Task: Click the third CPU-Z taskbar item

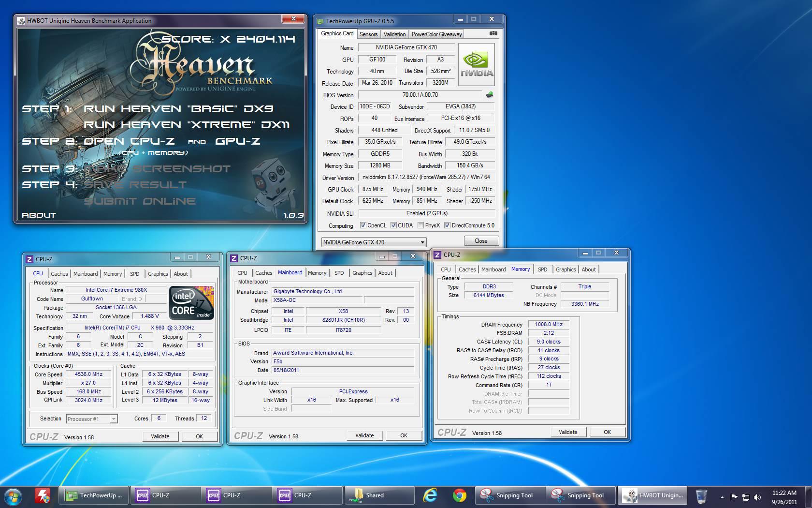Action: point(307,495)
